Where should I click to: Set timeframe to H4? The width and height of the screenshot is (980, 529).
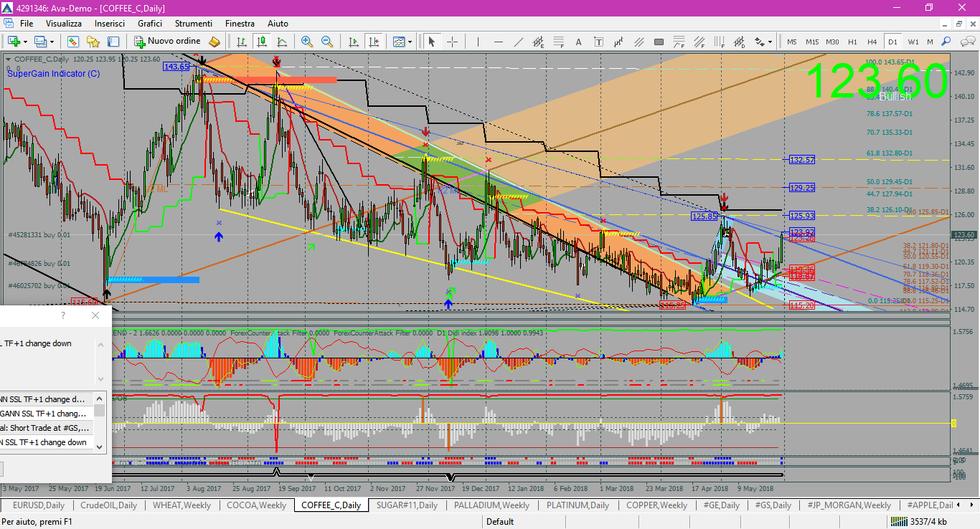pyautogui.click(x=872, y=42)
